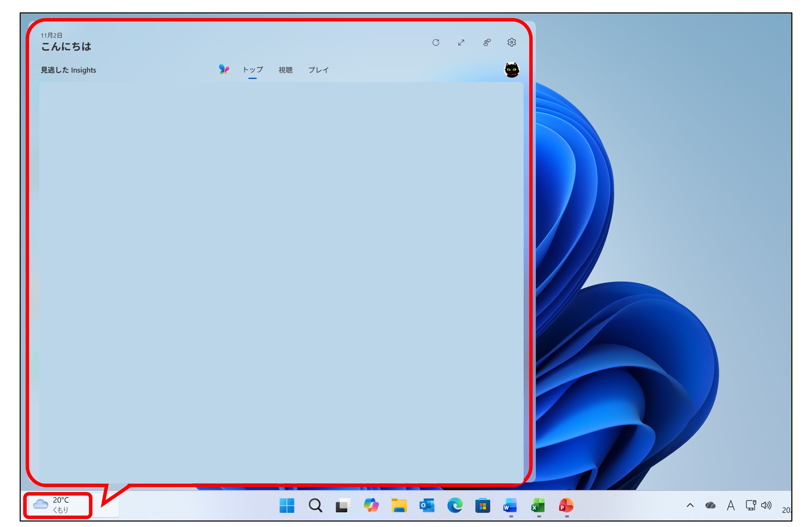812x527 pixels.
Task: Open Task View on taskbar
Action: 343,506
